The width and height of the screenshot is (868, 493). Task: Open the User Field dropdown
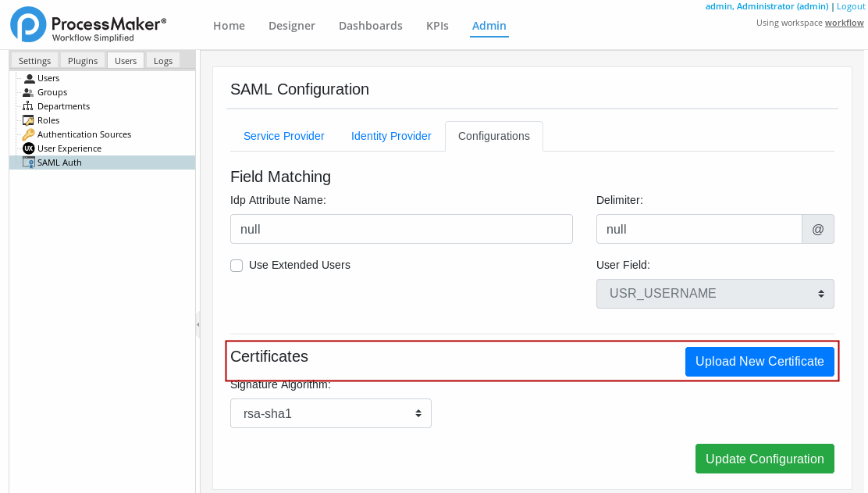point(714,294)
